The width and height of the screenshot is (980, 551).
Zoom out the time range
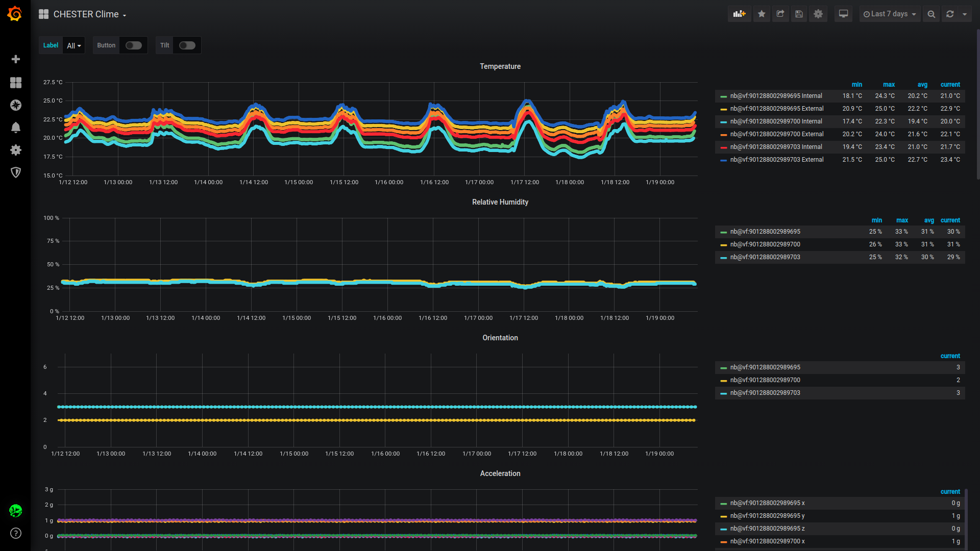coord(931,14)
